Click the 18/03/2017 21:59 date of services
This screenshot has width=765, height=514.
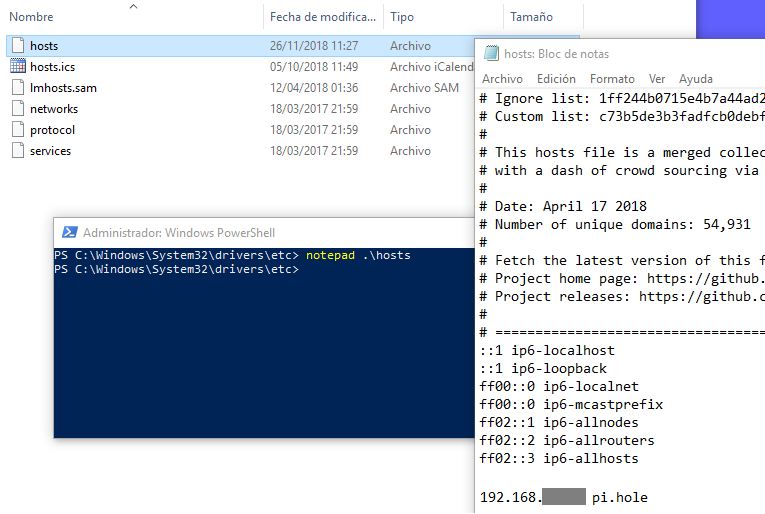[314, 150]
